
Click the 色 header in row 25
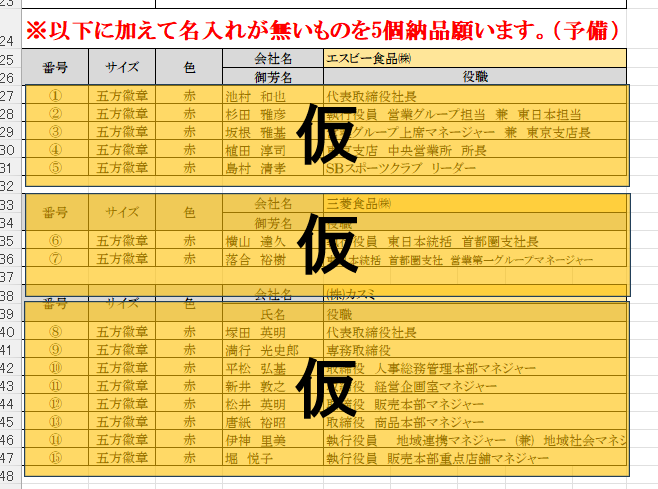(189, 67)
